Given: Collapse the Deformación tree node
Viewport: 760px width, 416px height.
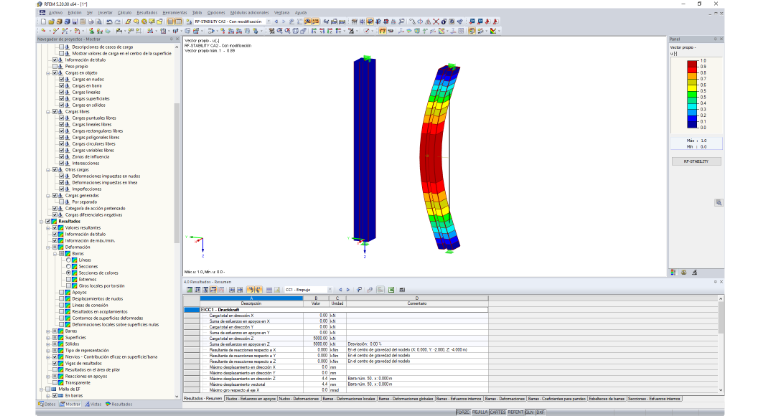Looking at the screenshot, I should (48, 247).
